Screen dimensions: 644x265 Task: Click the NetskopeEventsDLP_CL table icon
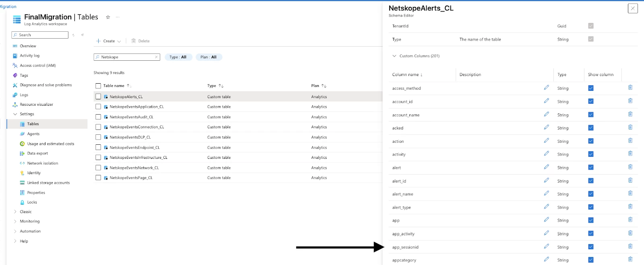click(x=106, y=138)
